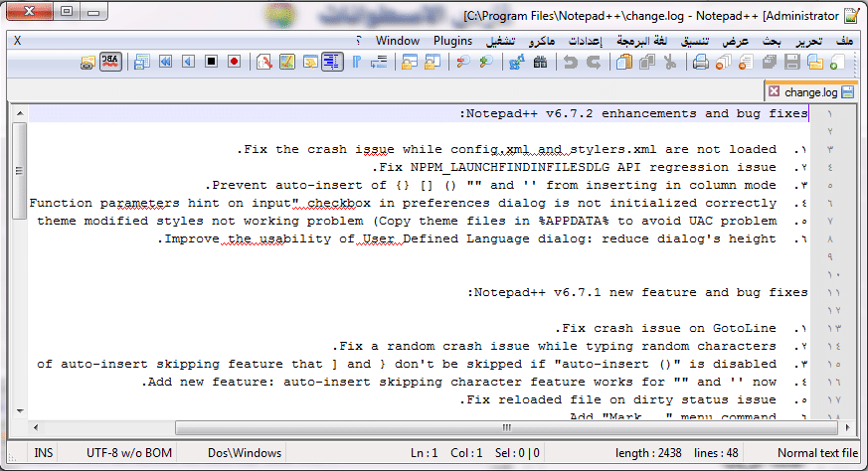Click the horizontal scrollbar thumb

tap(506, 427)
